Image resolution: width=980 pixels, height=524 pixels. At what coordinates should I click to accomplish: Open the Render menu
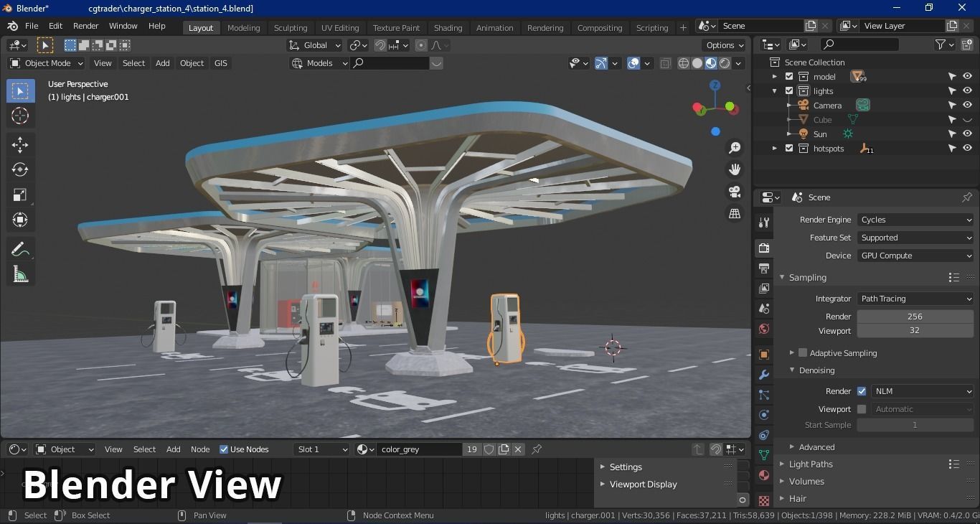click(85, 26)
